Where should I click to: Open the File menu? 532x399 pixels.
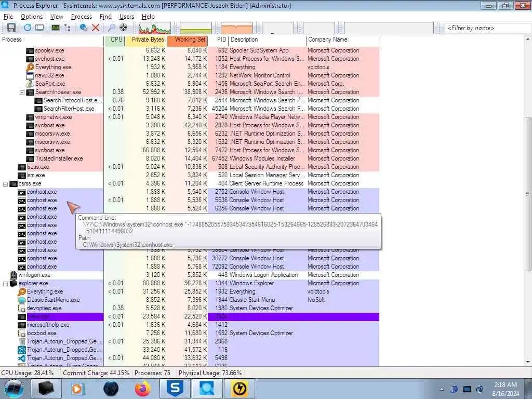coord(8,17)
